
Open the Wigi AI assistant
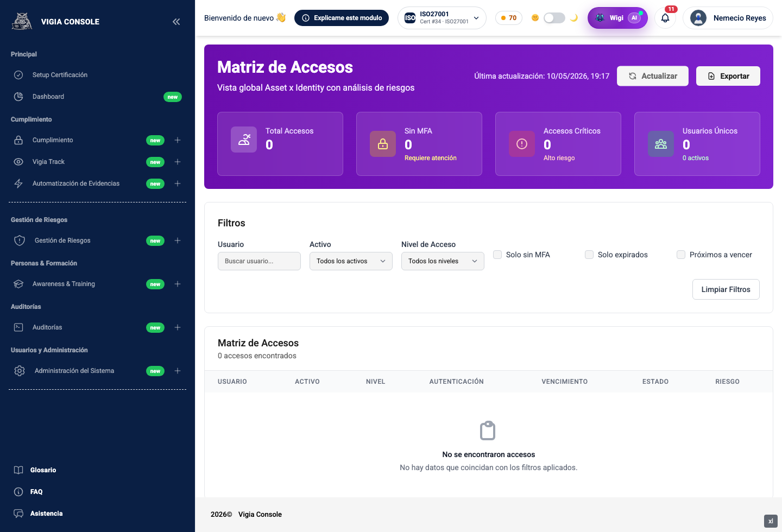click(617, 18)
